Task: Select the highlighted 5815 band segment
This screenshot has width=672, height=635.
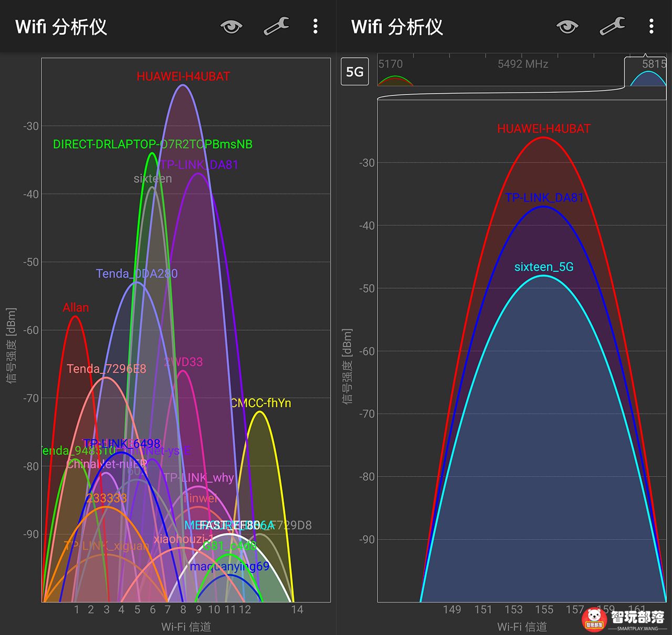Action: click(x=646, y=71)
